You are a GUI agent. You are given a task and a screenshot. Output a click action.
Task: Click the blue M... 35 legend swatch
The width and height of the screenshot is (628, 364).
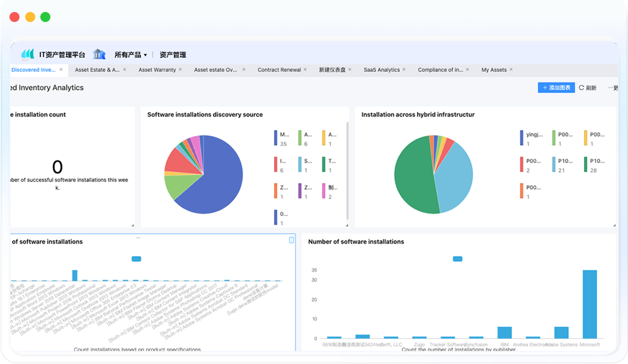point(276,138)
